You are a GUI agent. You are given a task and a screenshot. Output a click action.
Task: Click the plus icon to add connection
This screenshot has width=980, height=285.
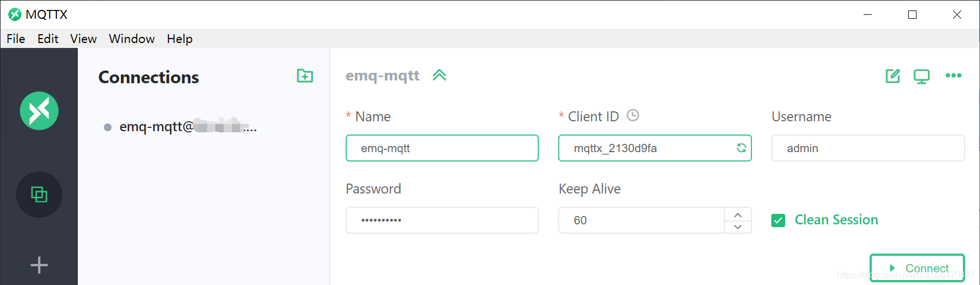click(39, 265)
